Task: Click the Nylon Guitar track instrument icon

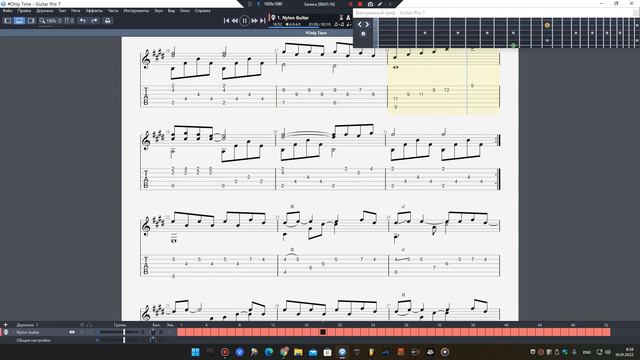Action: (6, 332)
